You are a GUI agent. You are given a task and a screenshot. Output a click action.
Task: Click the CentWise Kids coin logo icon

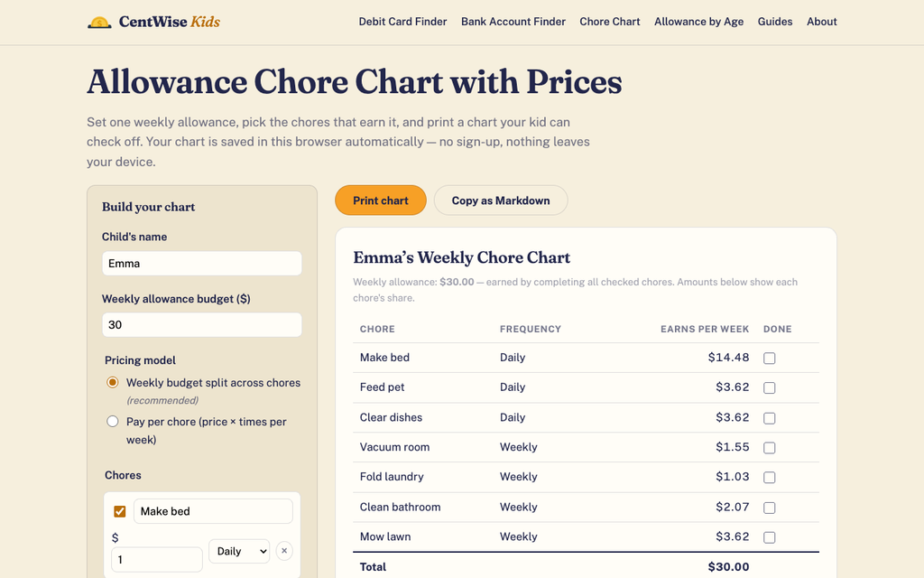(99, 23)
